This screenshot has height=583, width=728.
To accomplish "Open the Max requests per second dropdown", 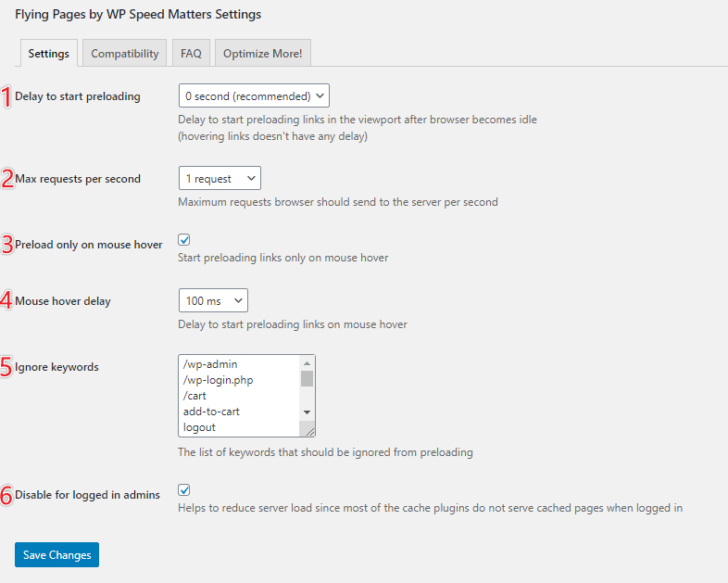I will click(220, 178).
